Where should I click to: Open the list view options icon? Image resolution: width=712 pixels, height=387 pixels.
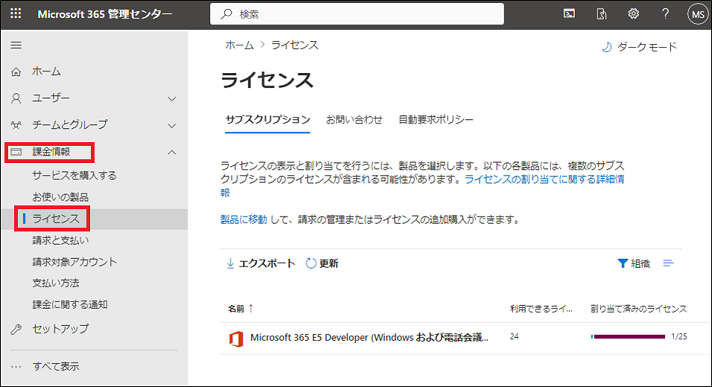point(668,263)
